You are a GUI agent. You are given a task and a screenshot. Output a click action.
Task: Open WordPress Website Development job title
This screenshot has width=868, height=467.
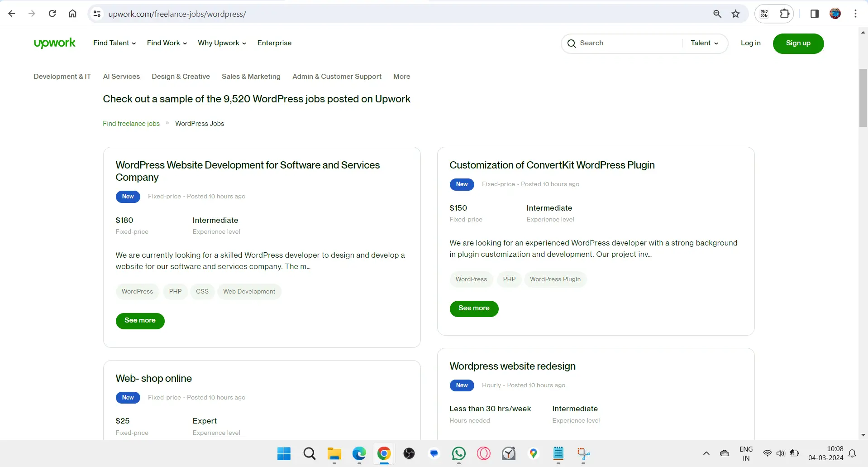(x=248, y=171)
